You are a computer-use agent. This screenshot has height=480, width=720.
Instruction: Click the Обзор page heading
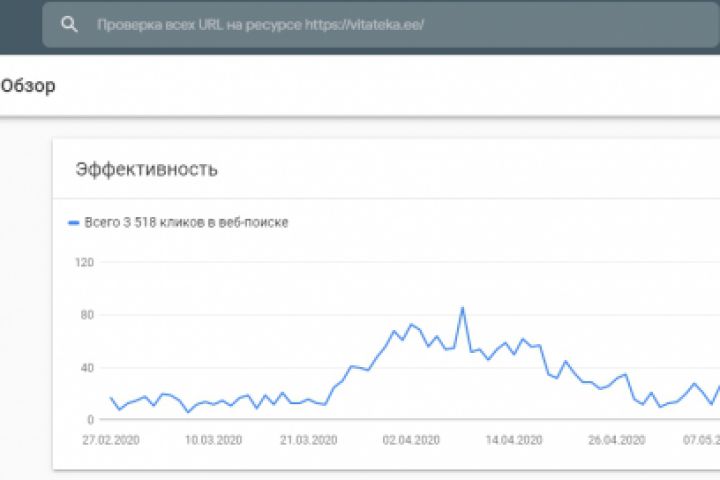pos(28,86)
